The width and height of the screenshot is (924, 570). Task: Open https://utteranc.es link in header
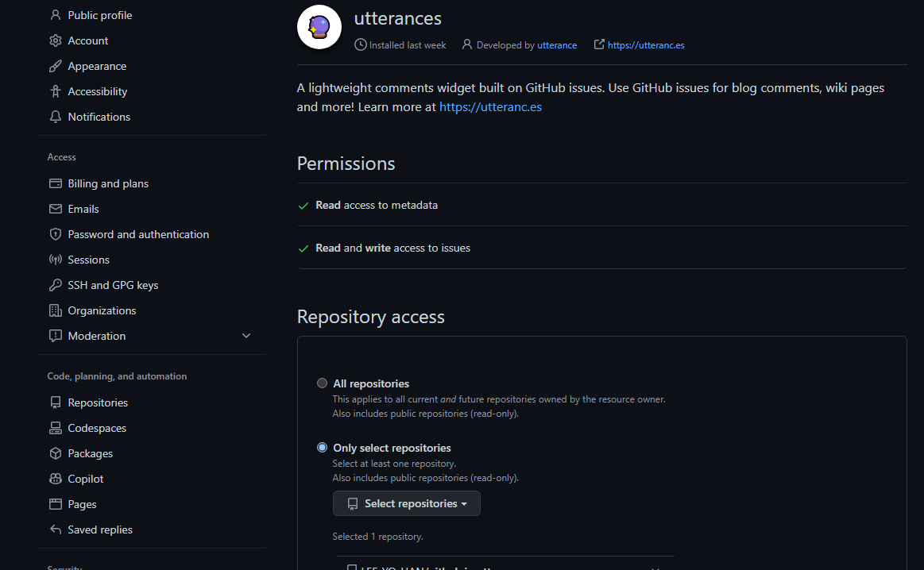point(646,45)
